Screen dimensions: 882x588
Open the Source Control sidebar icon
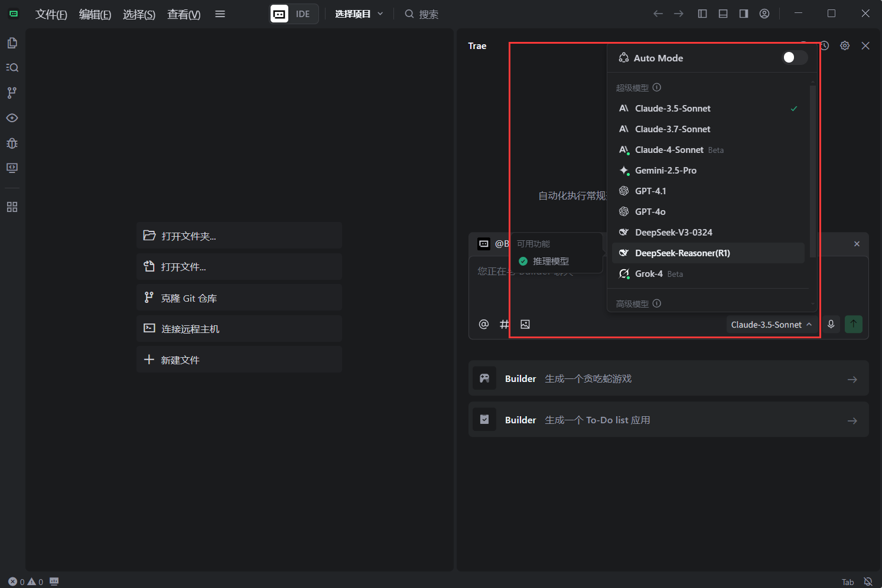pos(12,93)
